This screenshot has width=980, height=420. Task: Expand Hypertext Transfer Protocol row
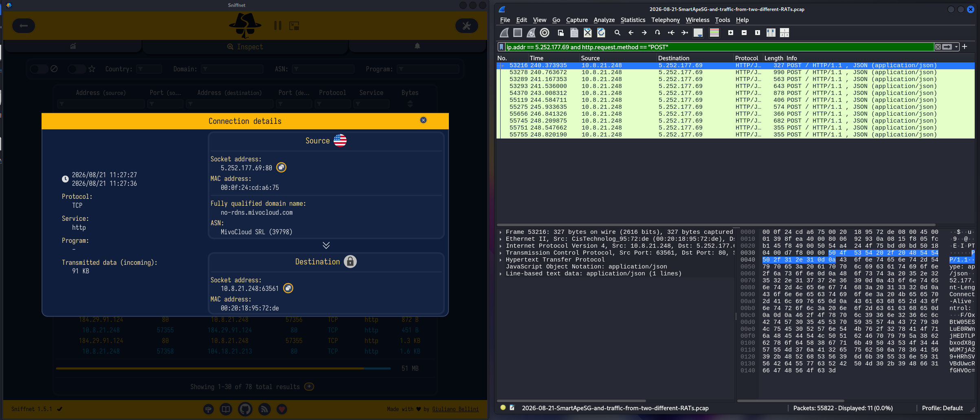(x=501, y=260)
